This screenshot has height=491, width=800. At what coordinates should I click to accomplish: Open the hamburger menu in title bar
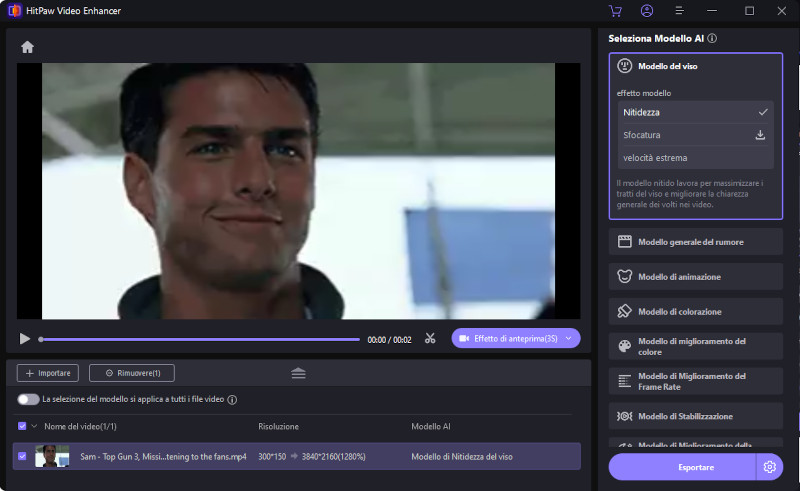point(680,11)
